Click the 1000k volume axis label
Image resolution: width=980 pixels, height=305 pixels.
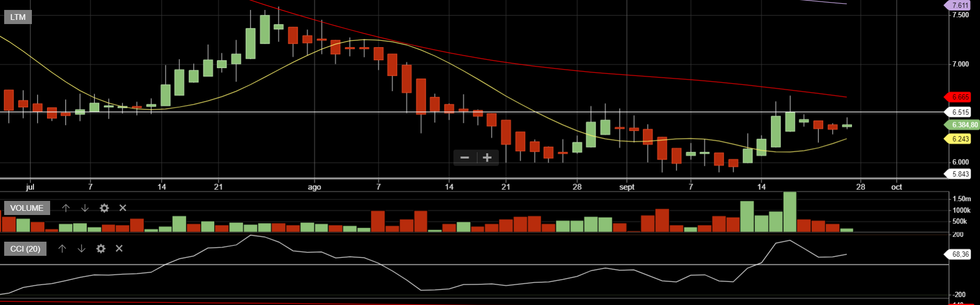pyautogui.click(x=962, y=210)
